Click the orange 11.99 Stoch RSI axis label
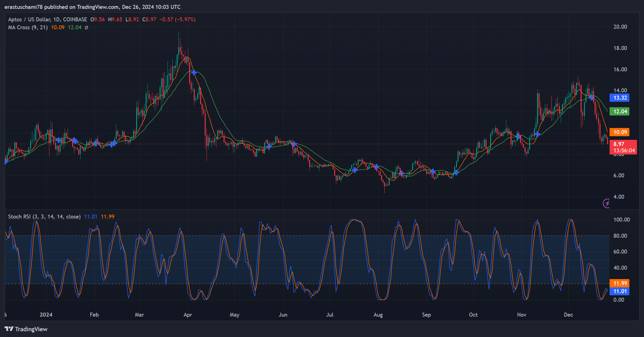The height and width of the screenshot is (337, 644). pos(620,283)
